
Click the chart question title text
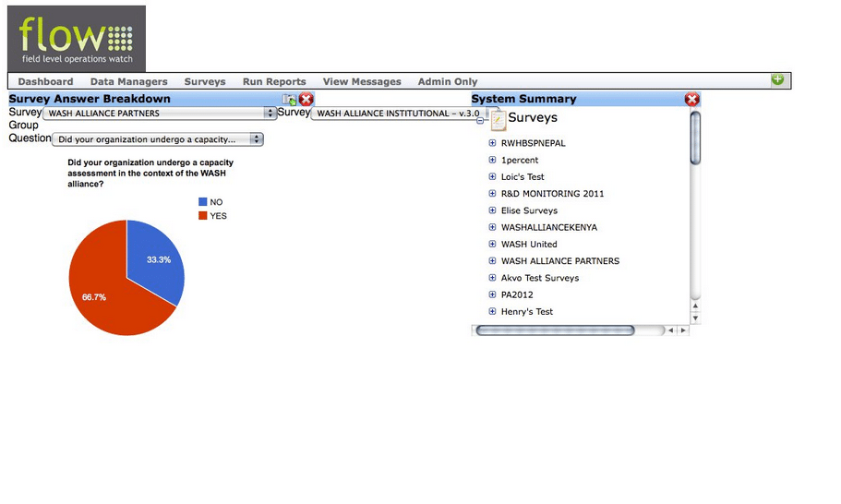150,174
